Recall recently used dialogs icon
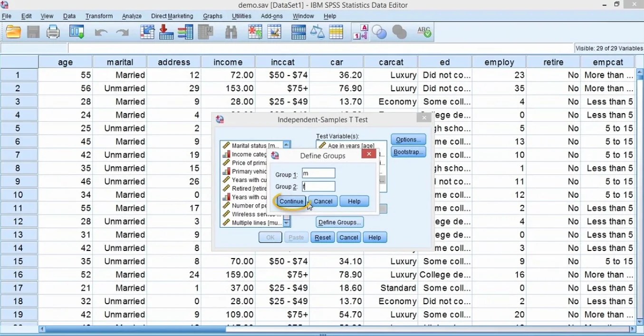This screenshot has width=644, height=336. 77,32
